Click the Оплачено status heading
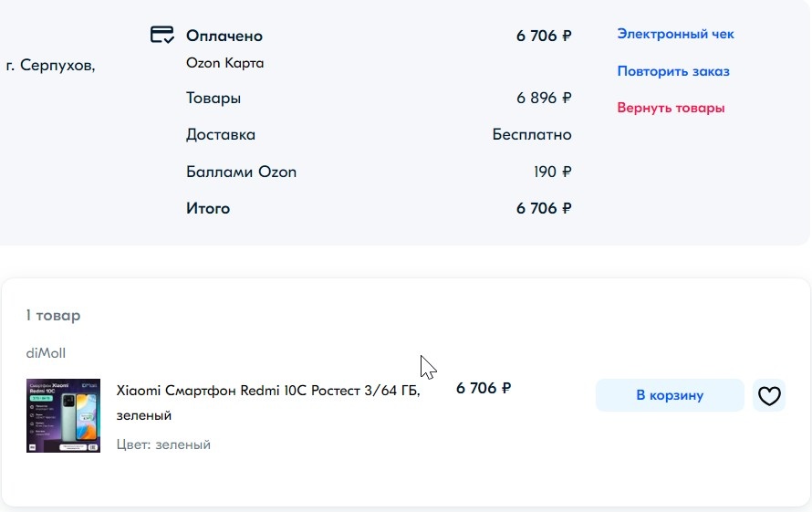812x512 pixels. coord(224,37)
